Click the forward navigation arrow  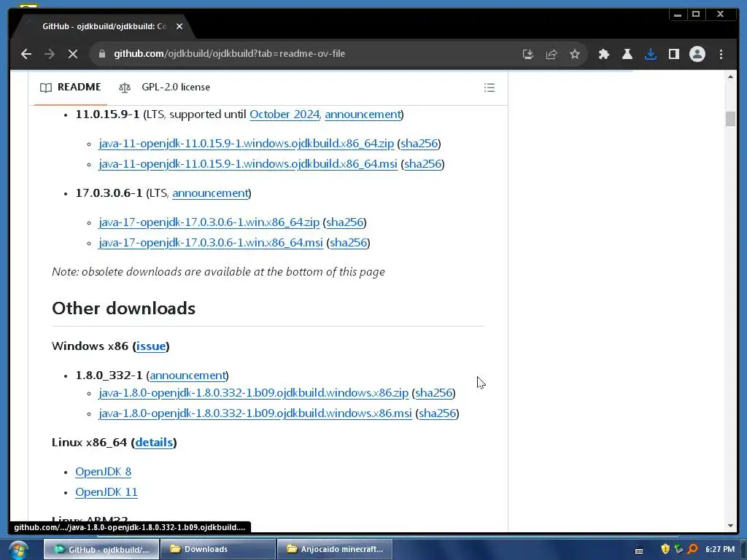50,54
